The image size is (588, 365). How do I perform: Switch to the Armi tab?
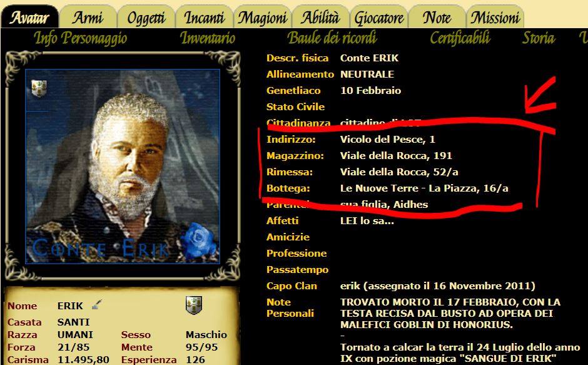click(x=88, y=18)
